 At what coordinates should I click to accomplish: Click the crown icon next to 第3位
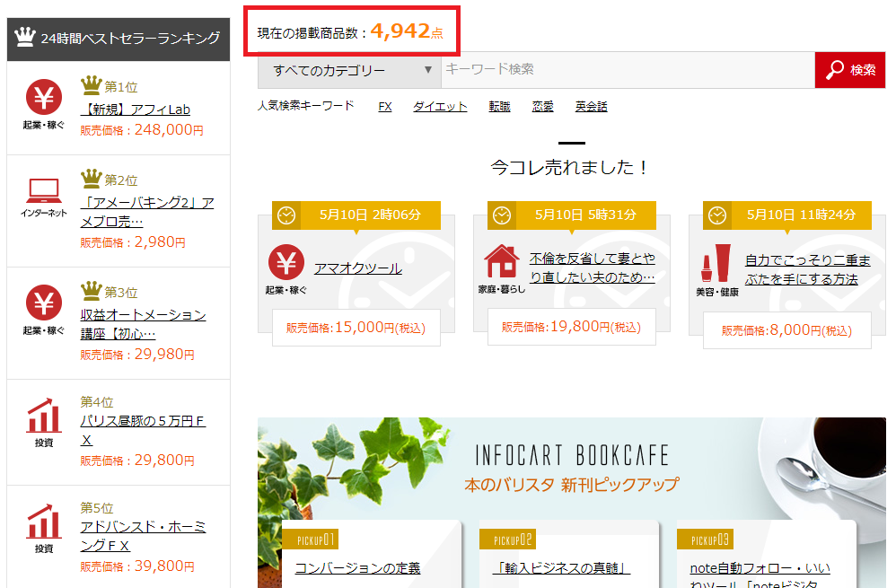tap(91, 290)
